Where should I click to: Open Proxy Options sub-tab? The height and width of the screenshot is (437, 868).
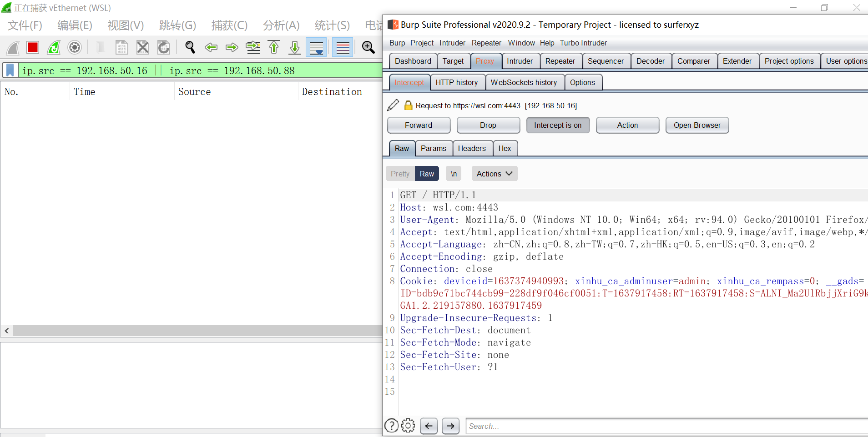click(582, 82)
